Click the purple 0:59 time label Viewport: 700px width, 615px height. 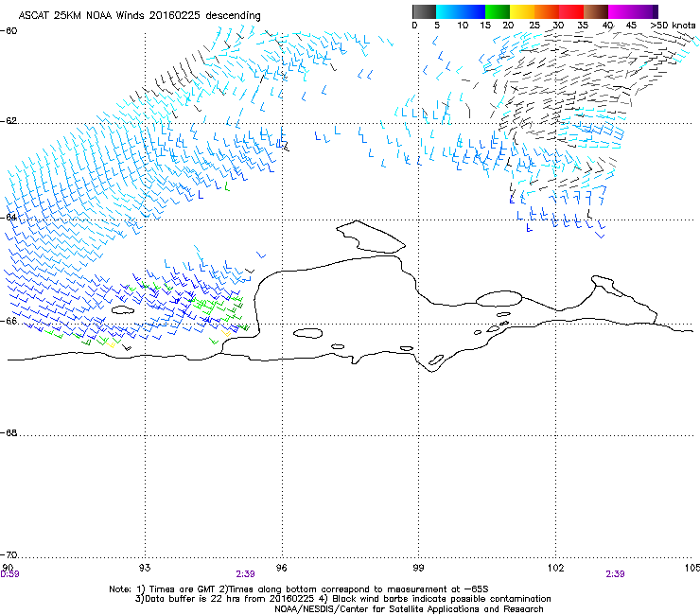point(9,574)
